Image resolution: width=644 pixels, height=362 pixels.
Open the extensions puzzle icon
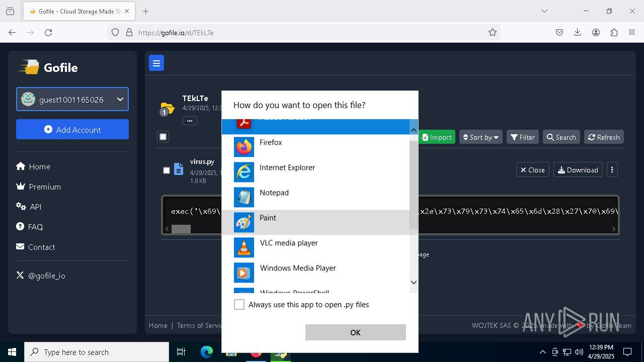(x=614, y=32)
